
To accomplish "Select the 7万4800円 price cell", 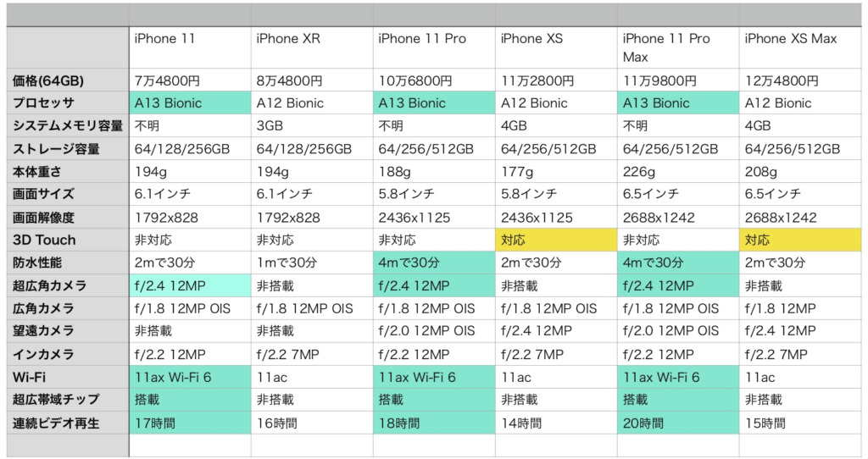I will [190, 80].
